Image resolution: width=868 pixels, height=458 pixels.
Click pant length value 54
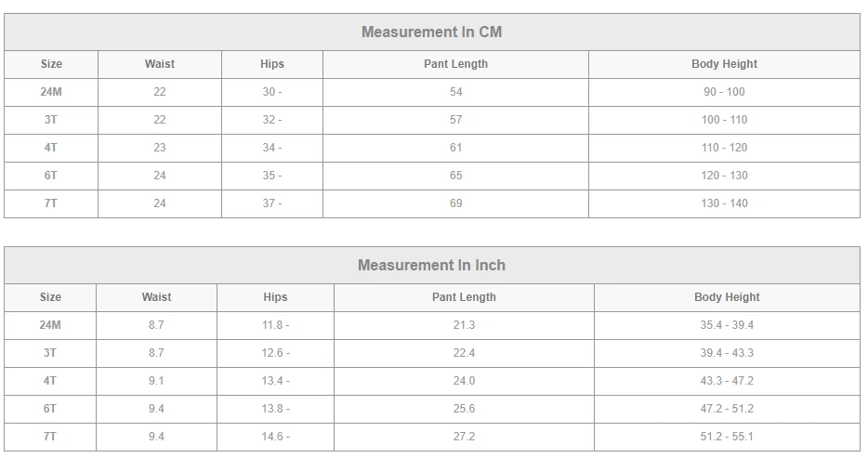click(x=455, y=92)
